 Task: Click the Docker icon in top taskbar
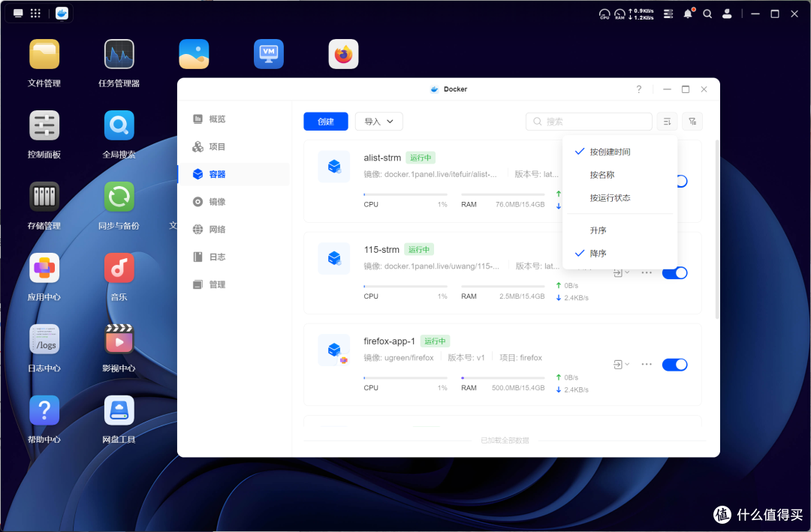(62, 14)
